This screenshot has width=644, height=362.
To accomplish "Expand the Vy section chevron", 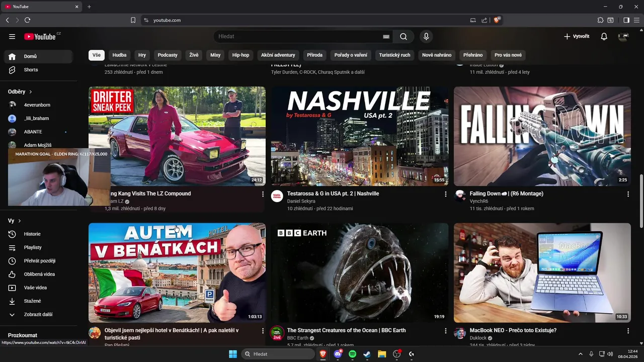I will pyautogui.click(x=20, y=221).
